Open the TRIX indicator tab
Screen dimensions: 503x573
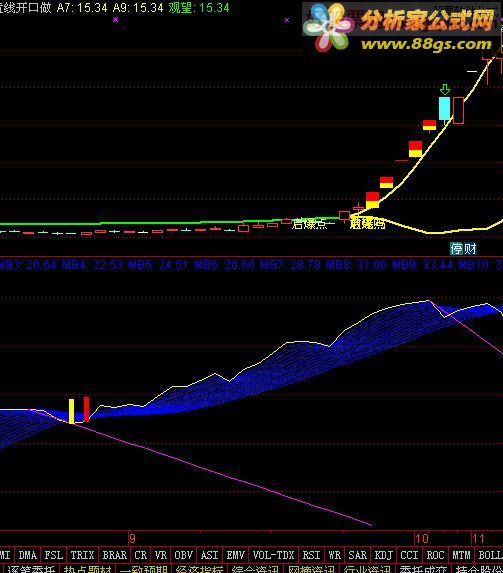click(82, 555)
